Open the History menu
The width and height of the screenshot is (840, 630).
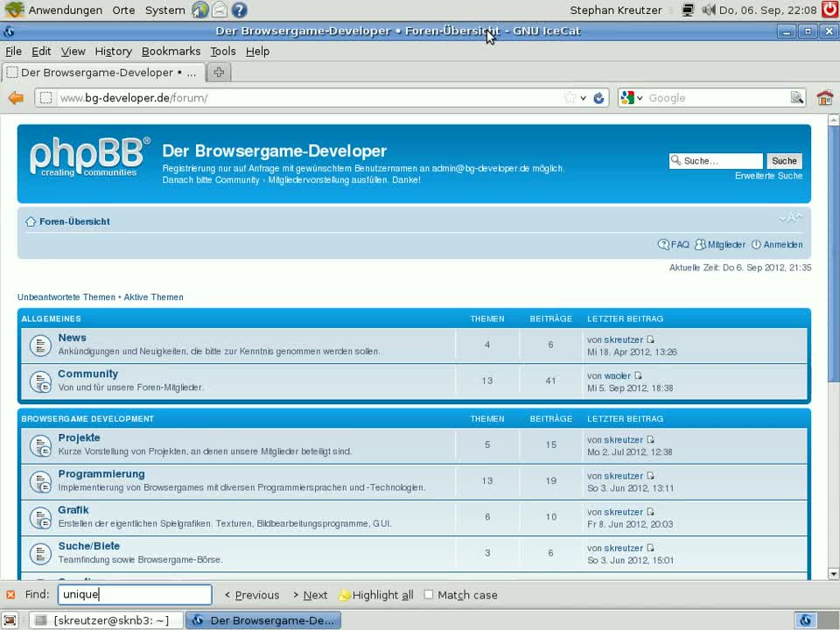point(113,52)
